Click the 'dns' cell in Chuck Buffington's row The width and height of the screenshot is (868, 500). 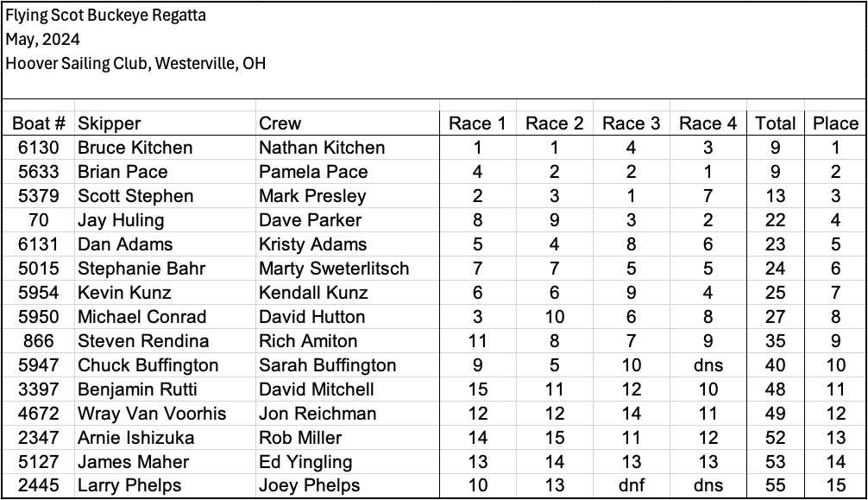[708, 365]
